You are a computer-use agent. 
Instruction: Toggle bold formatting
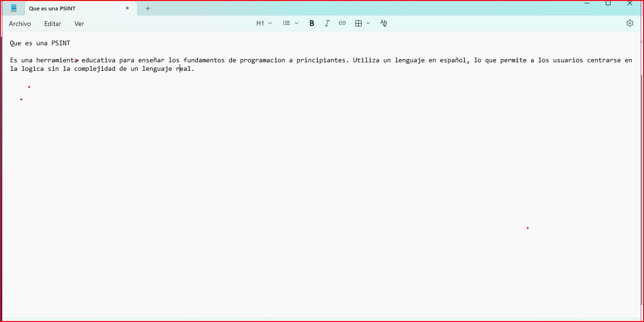pos(312,23)
